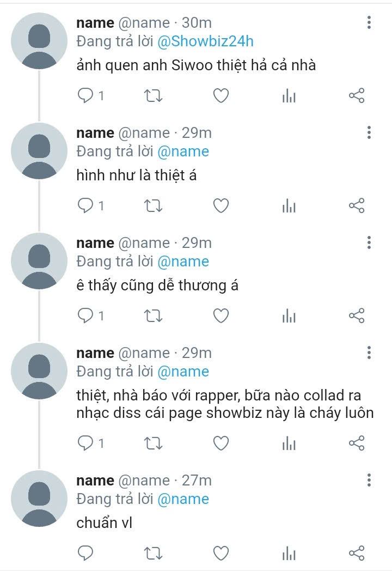Click avatar of the 'chuẩn vl' author

[x=39, y=498]
